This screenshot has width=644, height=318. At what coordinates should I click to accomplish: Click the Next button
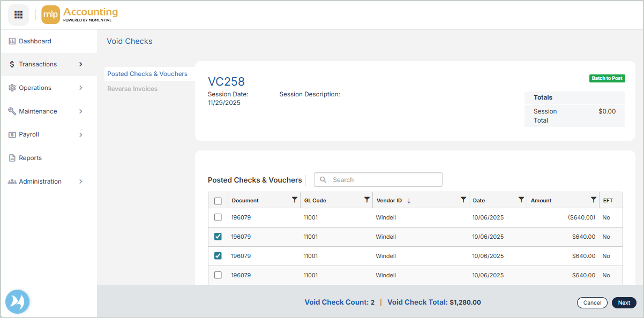point(624,302)
